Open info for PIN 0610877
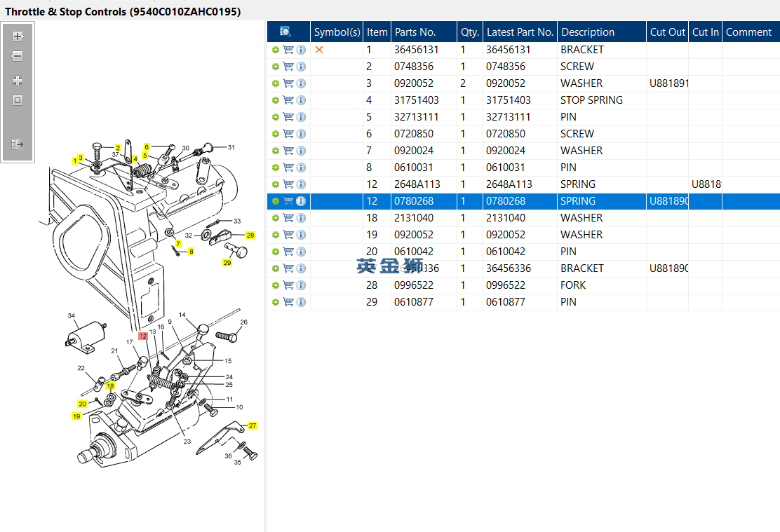The image size is (780, 532). [x=301, y=302]
